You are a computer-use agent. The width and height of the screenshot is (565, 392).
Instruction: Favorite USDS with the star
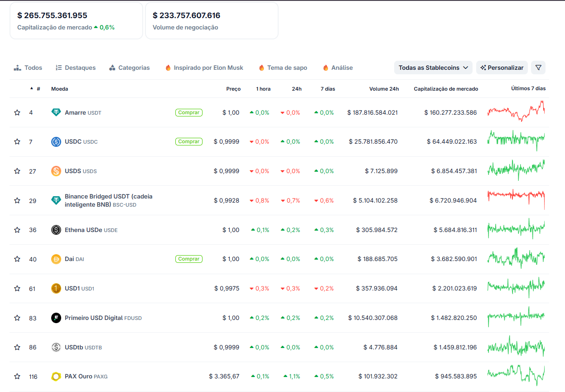pos(17,171)
